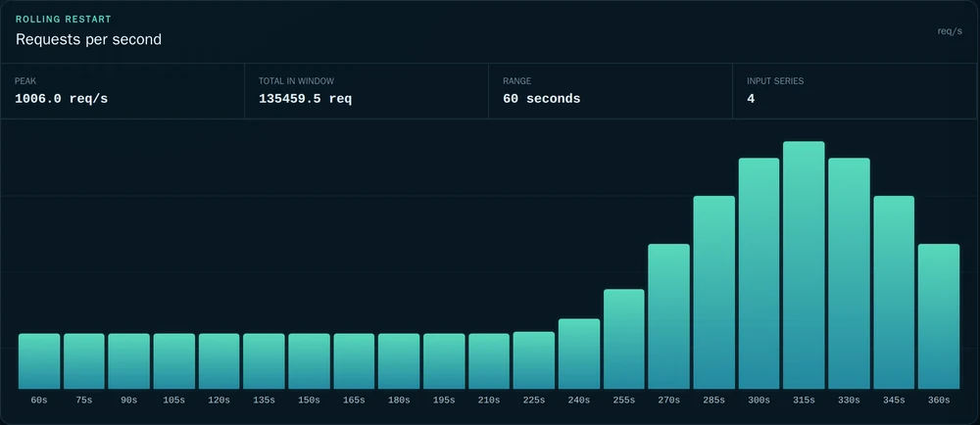Click the 240s bar
The image size is (980, 425).
point(579,354)
